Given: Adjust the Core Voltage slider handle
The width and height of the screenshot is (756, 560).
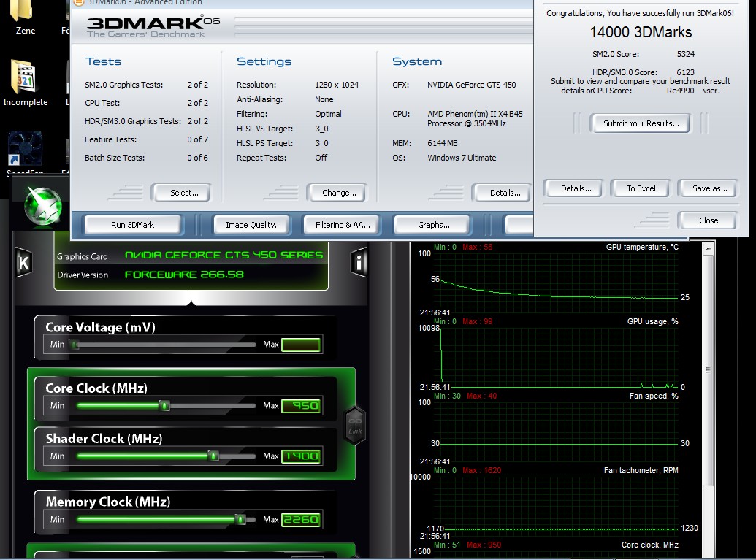Looking at the screenshot, I should click(75, 345).
